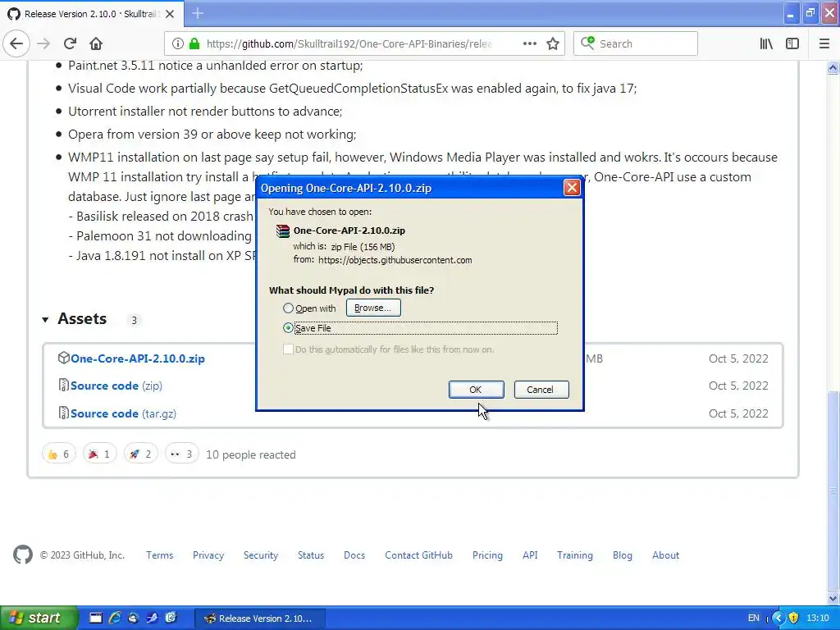Open the Library icon in toolbar
This screenshot has width=840, height=630.
pyautogui.click(x=766, y=43)
